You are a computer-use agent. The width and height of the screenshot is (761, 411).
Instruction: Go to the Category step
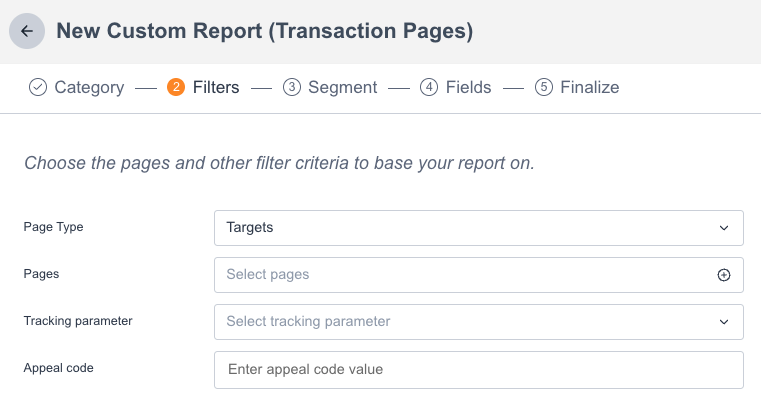pos(89,87)
